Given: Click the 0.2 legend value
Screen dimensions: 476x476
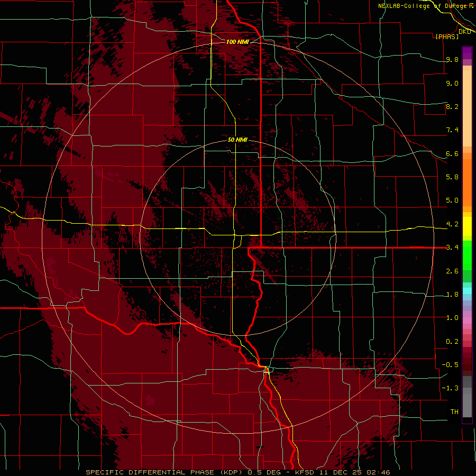Looking at the screenshot, I should [x=452, y=342].
